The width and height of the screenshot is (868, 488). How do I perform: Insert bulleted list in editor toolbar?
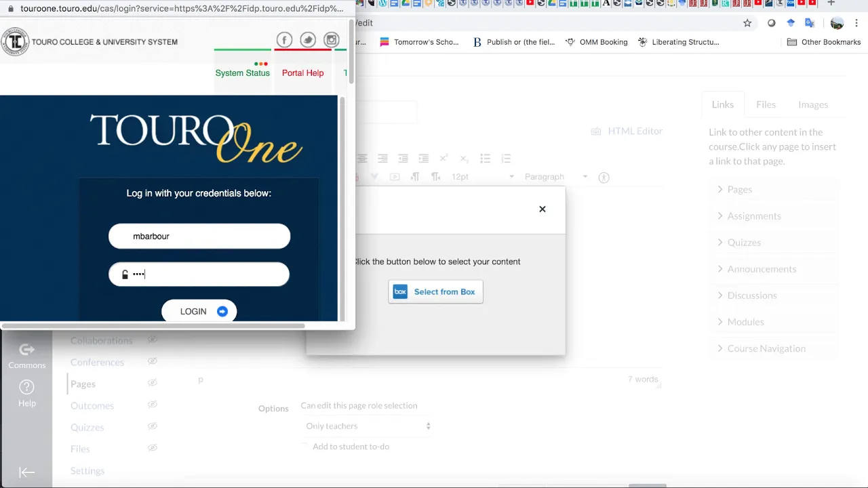pos(485,158)
